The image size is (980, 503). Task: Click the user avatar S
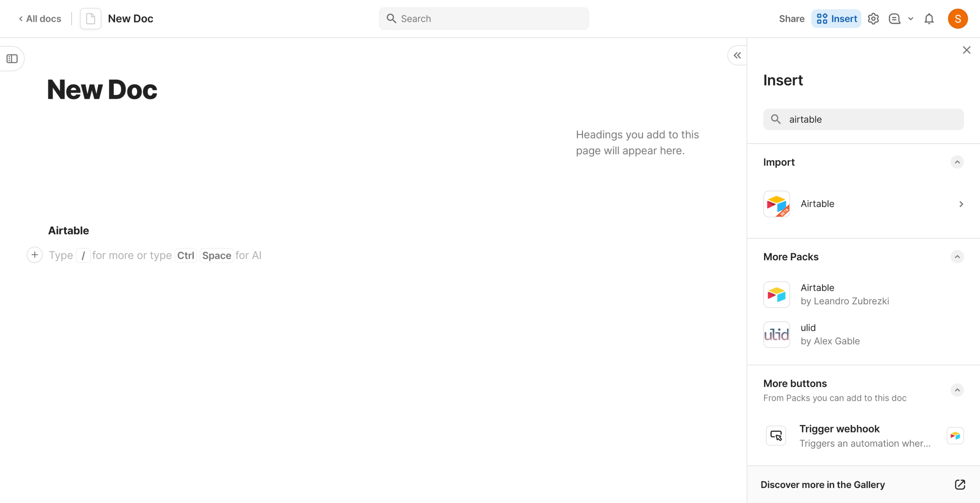[957, 19]
